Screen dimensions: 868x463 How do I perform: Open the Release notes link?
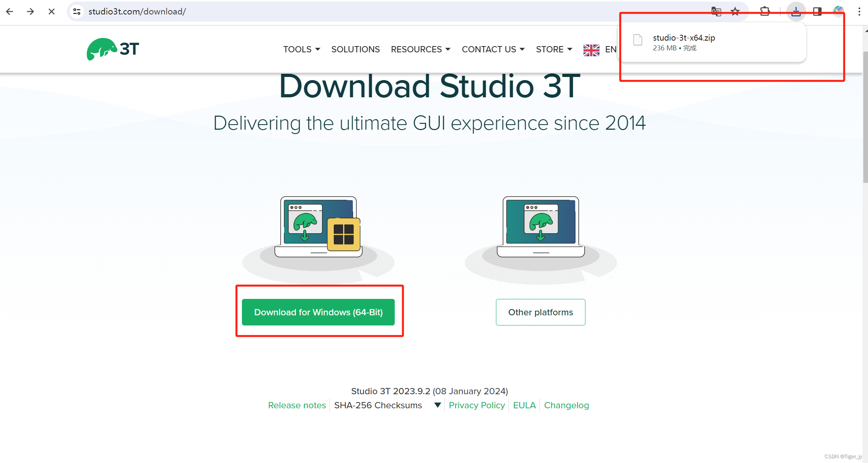point(297,405)
